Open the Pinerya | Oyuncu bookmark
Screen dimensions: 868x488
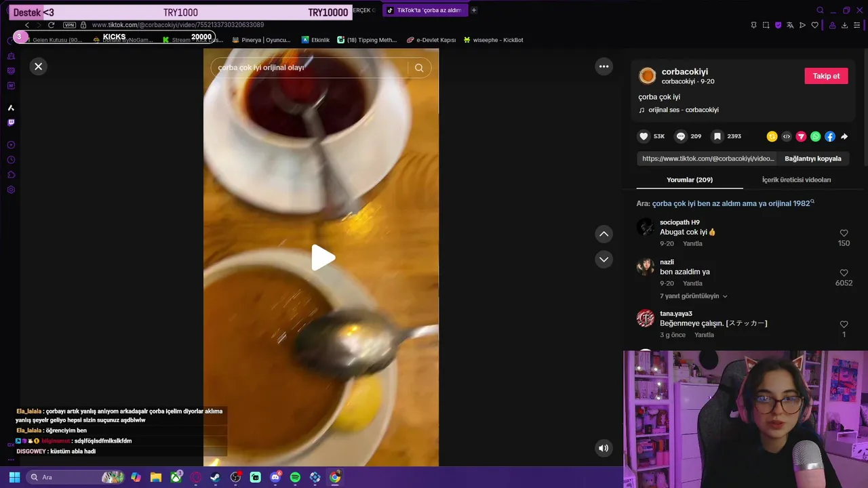pos(261,40)
